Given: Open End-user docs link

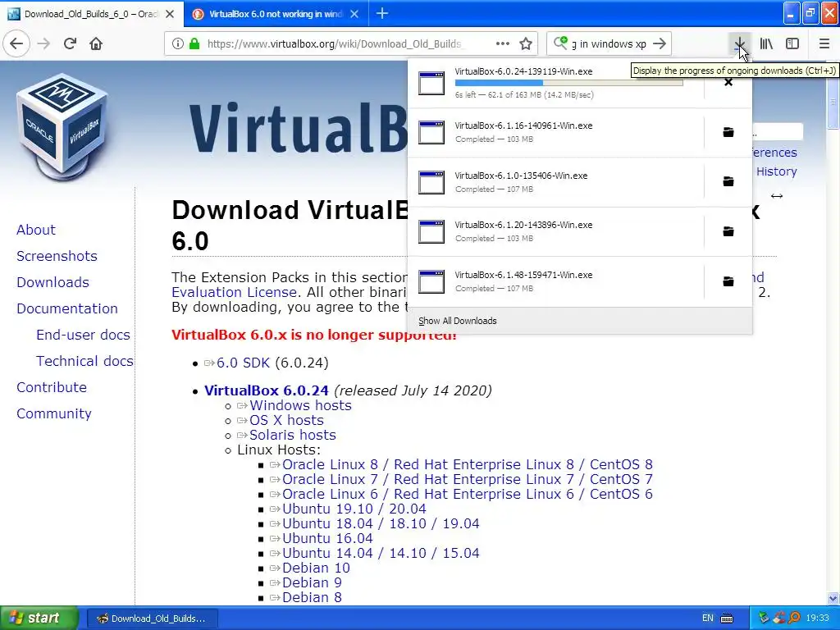Looking at the screenshot, I should tap(83, 335).
